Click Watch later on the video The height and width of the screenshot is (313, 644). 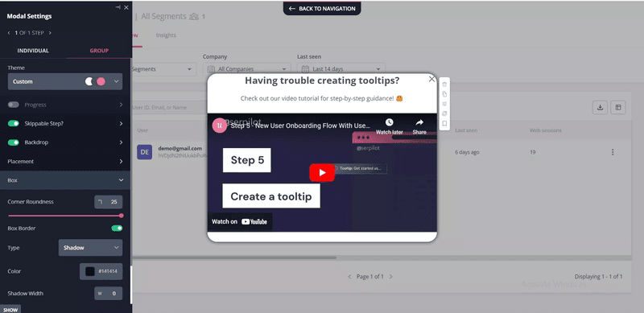pos(390,126)
